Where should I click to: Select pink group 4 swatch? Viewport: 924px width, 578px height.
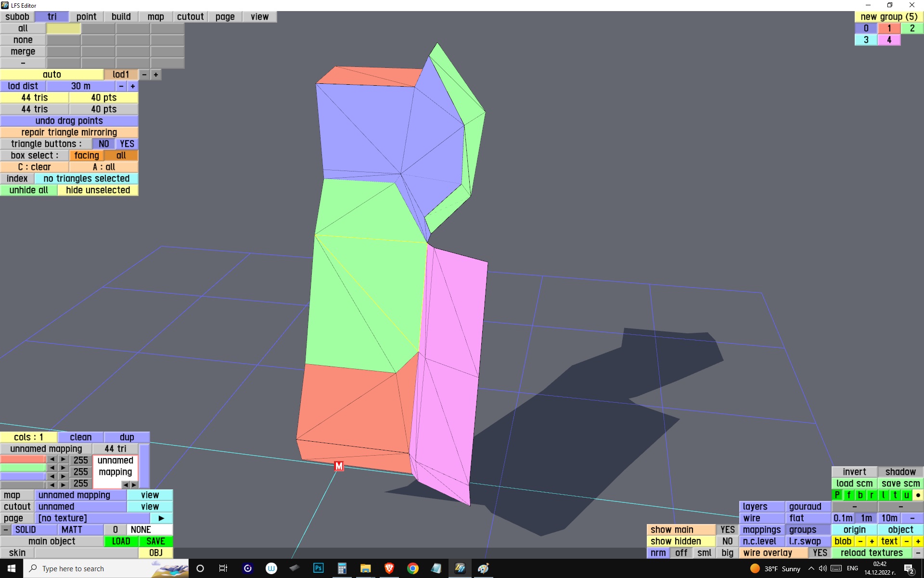click(x=889, y=40)
